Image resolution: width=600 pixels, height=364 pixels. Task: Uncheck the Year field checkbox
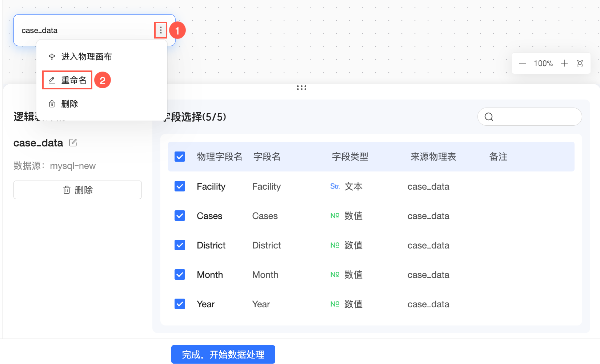pyautogui.click(x=180, y=304)
